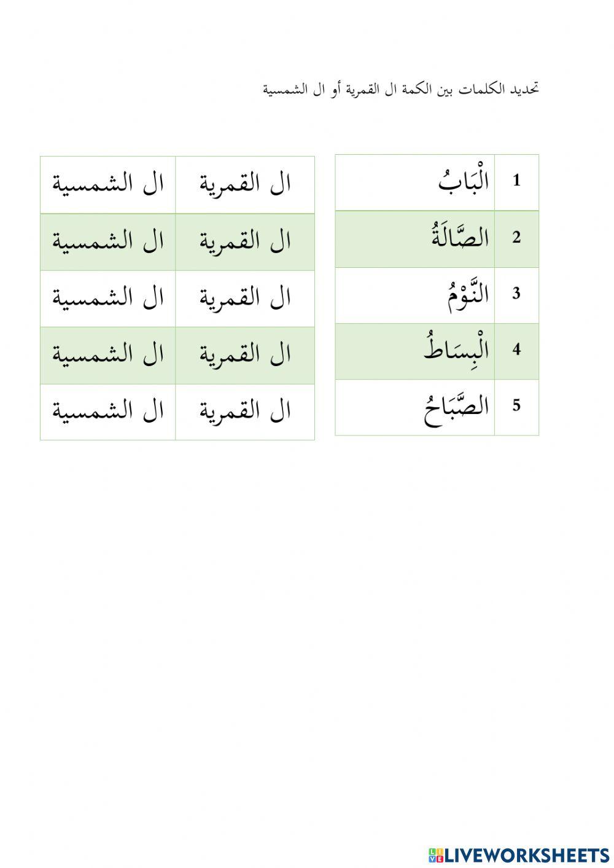The height and width of the screenshot is (868, 614).
Task: Click the colorful Liveworksheets logo icon
Action: click(x=436, y=854)
